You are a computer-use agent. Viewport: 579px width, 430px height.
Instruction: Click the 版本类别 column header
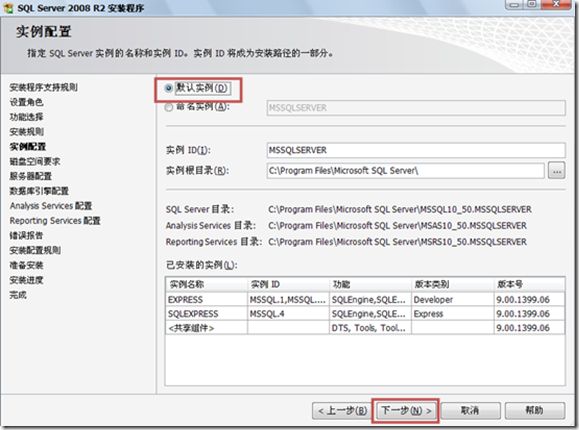coord(453,284)
